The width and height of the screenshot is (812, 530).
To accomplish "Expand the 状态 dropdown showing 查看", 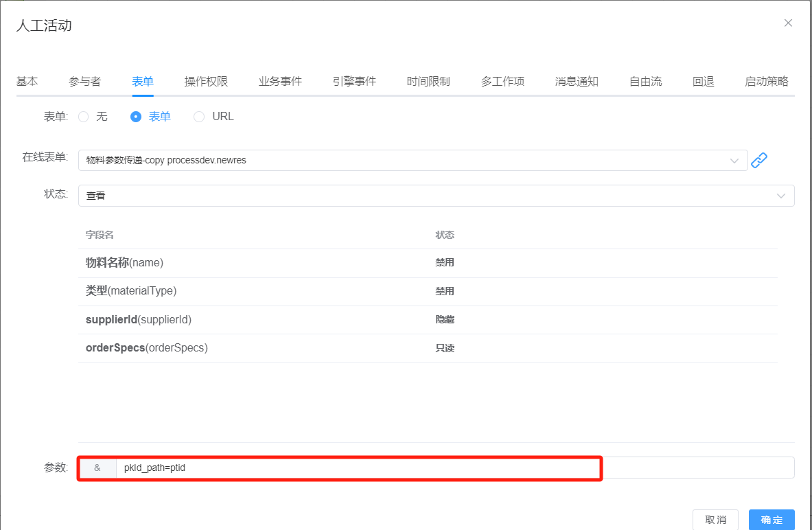I will pos(436,196).
